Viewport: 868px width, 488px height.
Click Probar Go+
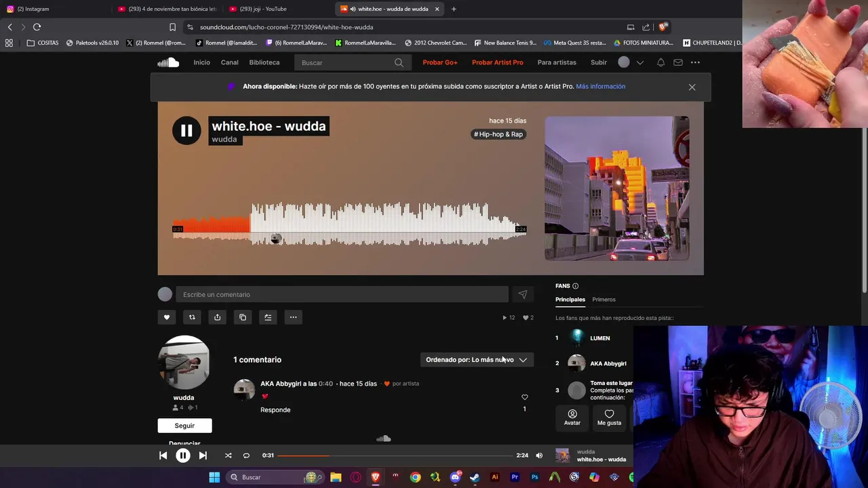point(440,62)
